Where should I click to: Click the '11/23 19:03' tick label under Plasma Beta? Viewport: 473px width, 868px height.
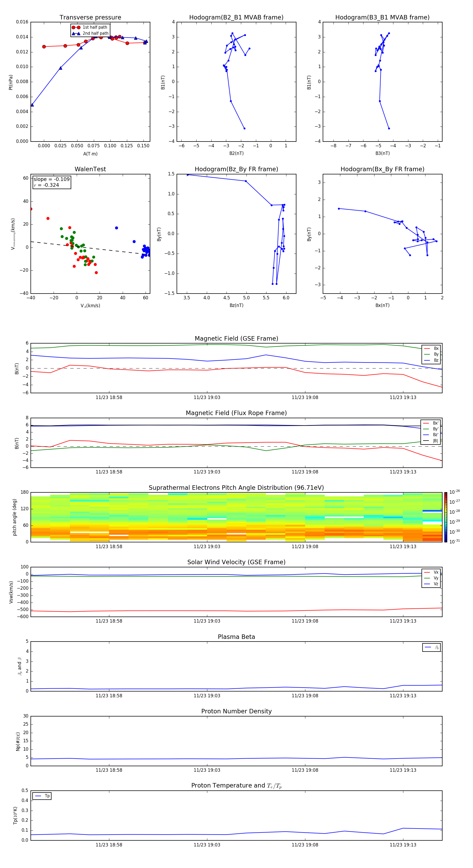pos(207,696)
